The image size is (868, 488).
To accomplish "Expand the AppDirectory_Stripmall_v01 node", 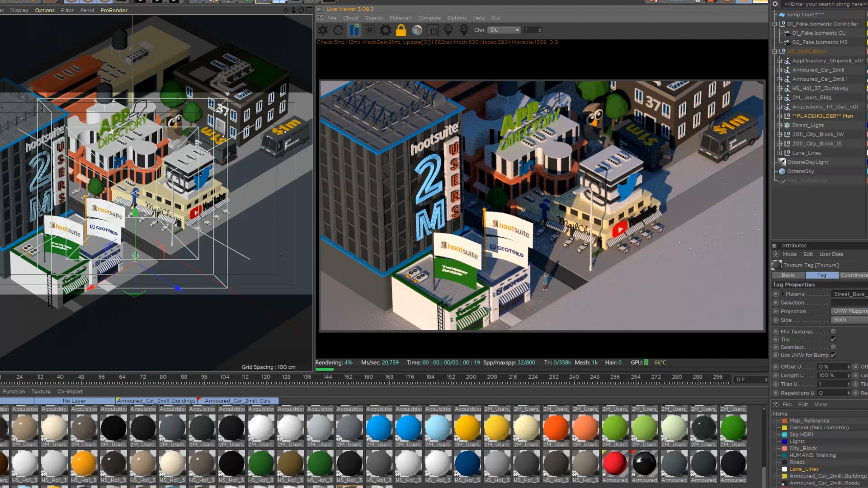I will [779, 61].
